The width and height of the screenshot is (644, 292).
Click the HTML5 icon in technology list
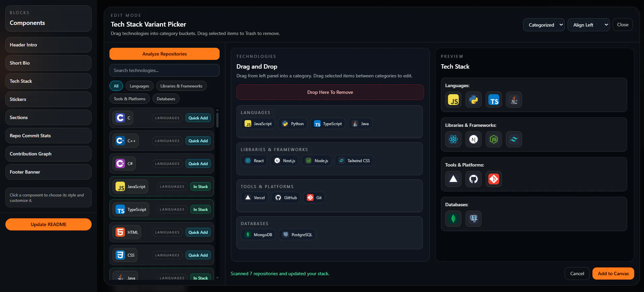coord(120,232)
